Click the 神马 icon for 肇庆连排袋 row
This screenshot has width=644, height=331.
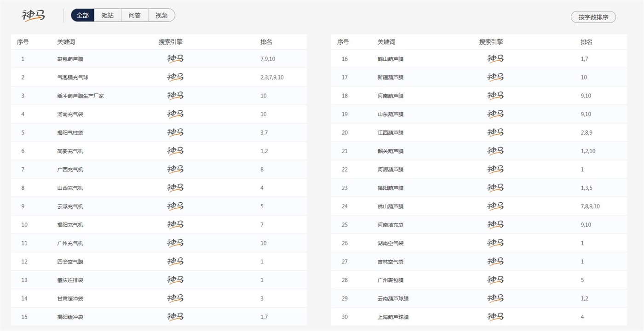coord(175,280)
